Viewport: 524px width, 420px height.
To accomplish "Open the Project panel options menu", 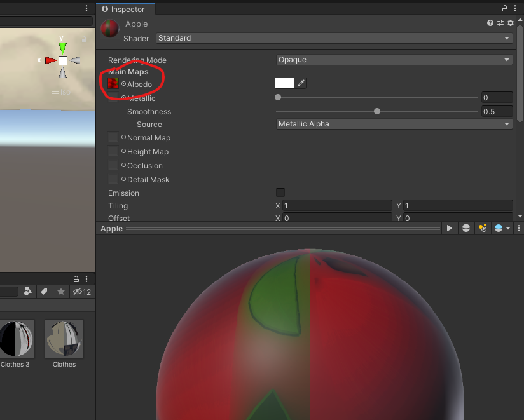I will point(86,279).
